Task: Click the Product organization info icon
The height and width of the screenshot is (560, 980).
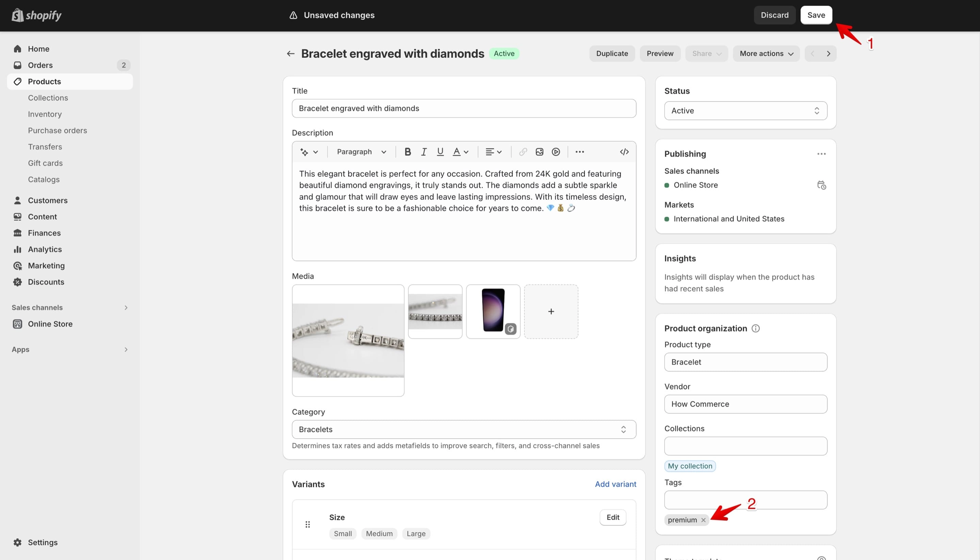Action: 756,328
